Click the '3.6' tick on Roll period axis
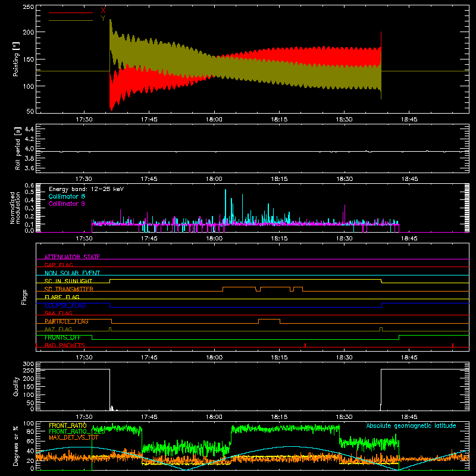The width and height of the screenshot is (476, 476). (29, 168)
